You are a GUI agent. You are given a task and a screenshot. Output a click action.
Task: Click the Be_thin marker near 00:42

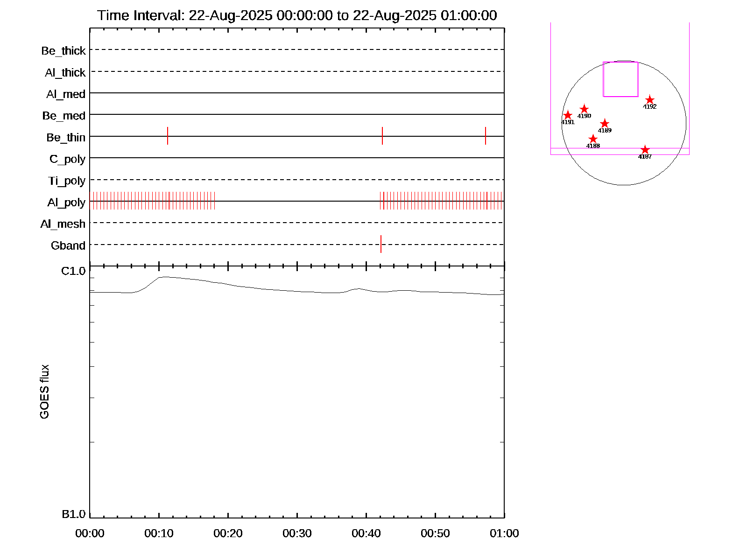382,136
